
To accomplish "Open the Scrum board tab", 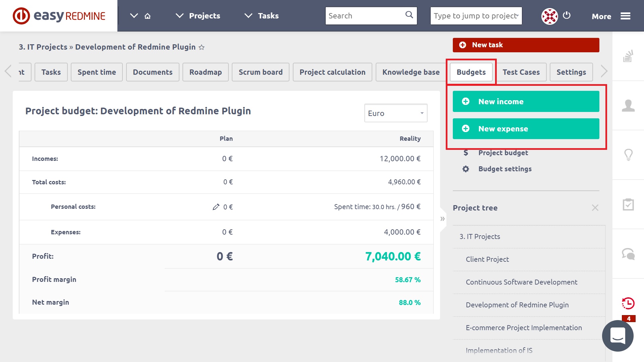I will point(261,72).
